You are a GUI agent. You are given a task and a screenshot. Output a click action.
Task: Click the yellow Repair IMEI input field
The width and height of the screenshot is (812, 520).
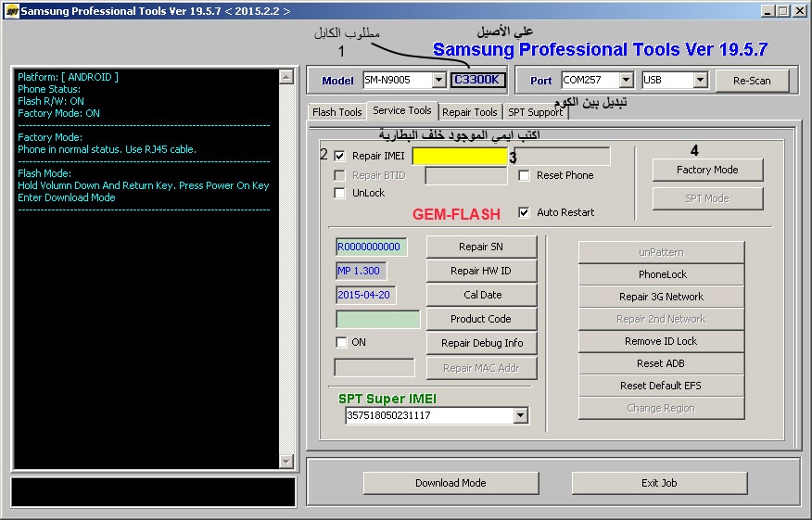point(460,156)
